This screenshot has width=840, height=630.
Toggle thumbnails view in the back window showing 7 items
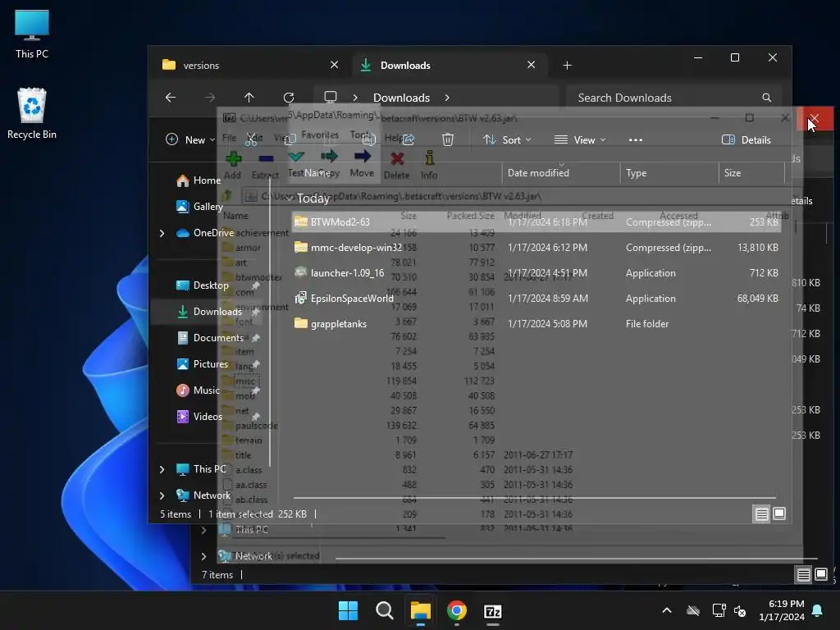820,575
